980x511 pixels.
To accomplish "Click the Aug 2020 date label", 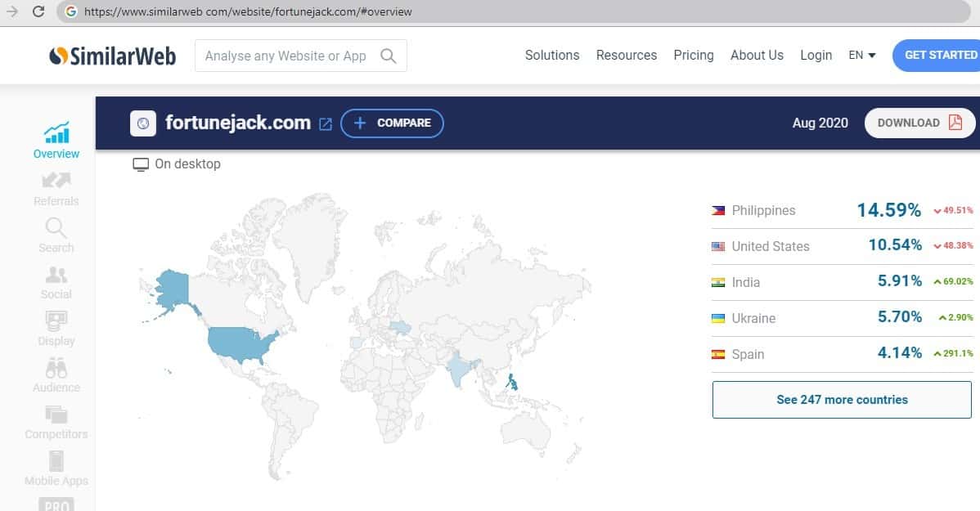I will pyautogui.click(x=820, y=123).
